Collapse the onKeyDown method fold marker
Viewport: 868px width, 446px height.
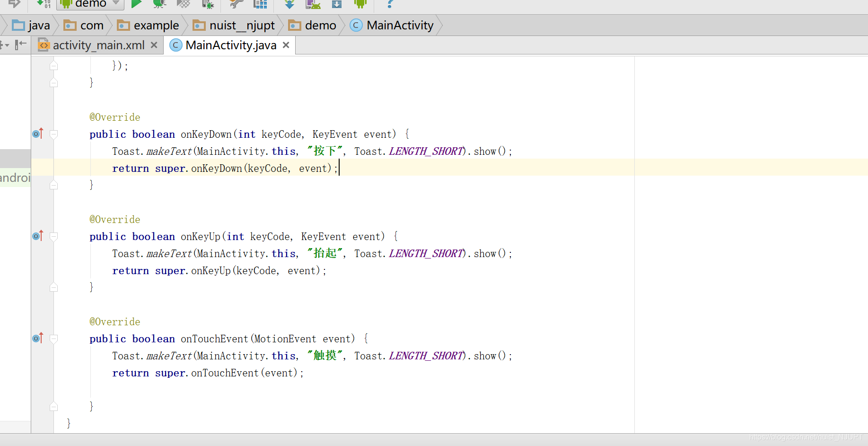coord(54,134)
